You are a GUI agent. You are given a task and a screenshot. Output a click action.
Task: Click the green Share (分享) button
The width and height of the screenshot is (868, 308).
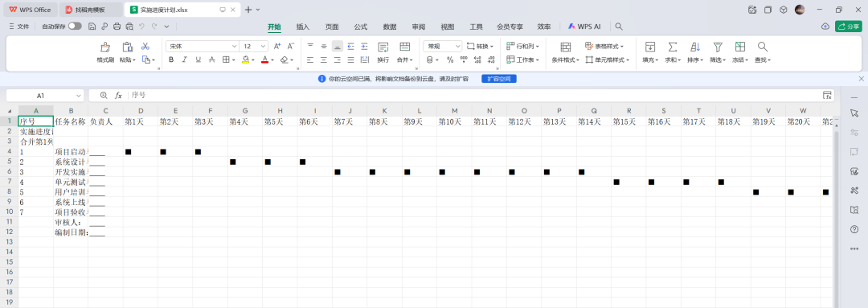(x=849, y=26)
